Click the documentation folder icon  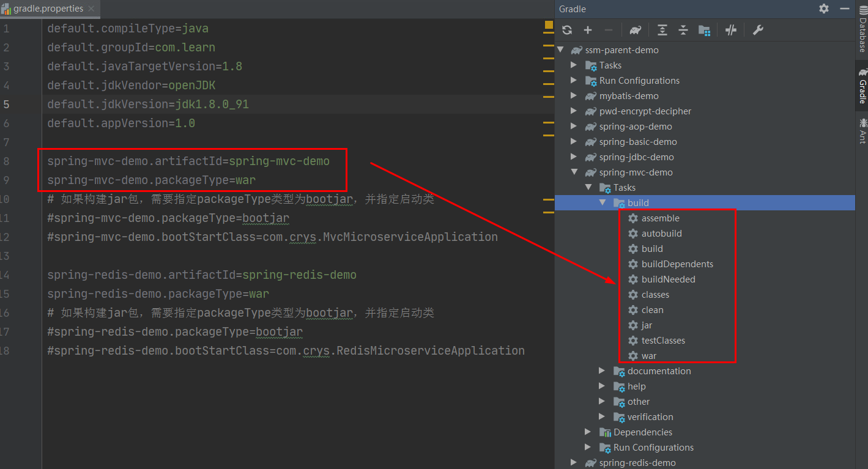coord(619,371)
